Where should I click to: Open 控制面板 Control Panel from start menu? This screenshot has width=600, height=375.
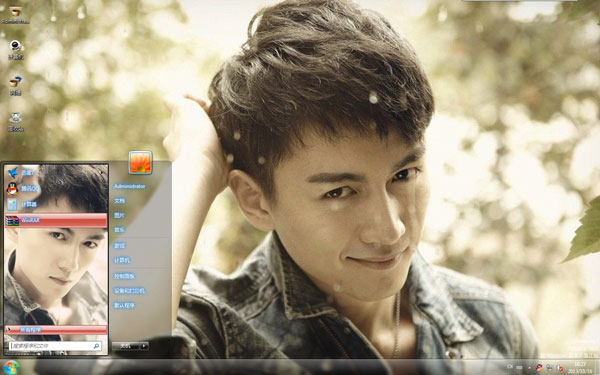pyautogui.click(x=124, y=276)
